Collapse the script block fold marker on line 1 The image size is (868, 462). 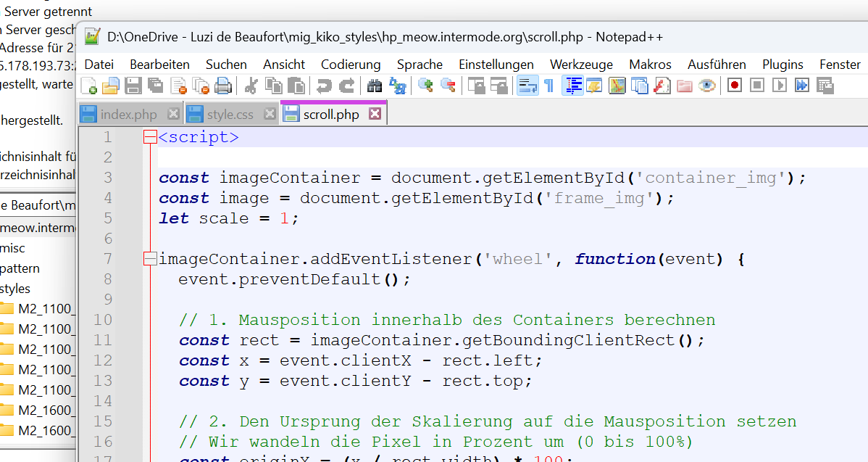[150, 137]
